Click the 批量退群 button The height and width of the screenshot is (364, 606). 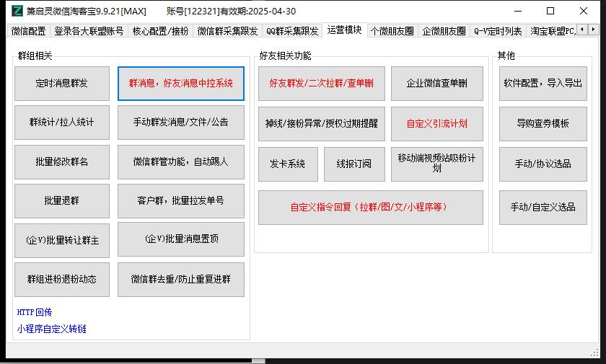[x=62, y=200]
